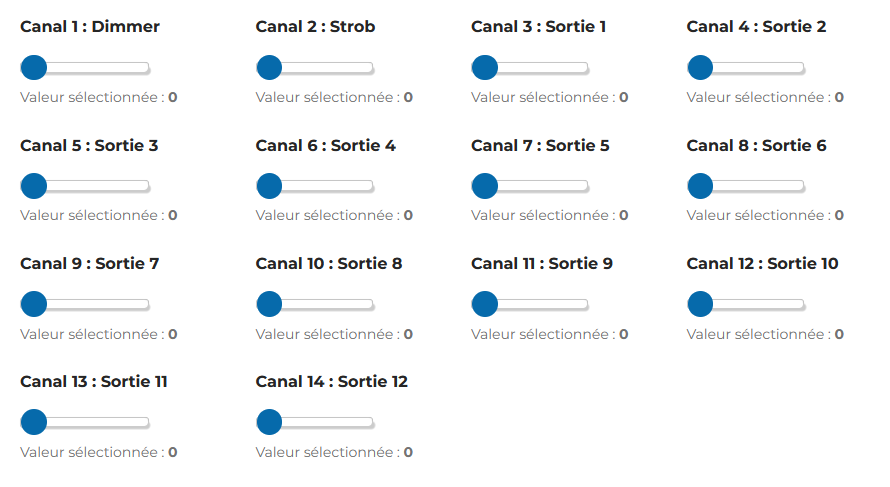Click the Canal 9 Sortie 7 slider handle
Image resolution: width=890 pixels, height=487 pixels.
point(34,304)
